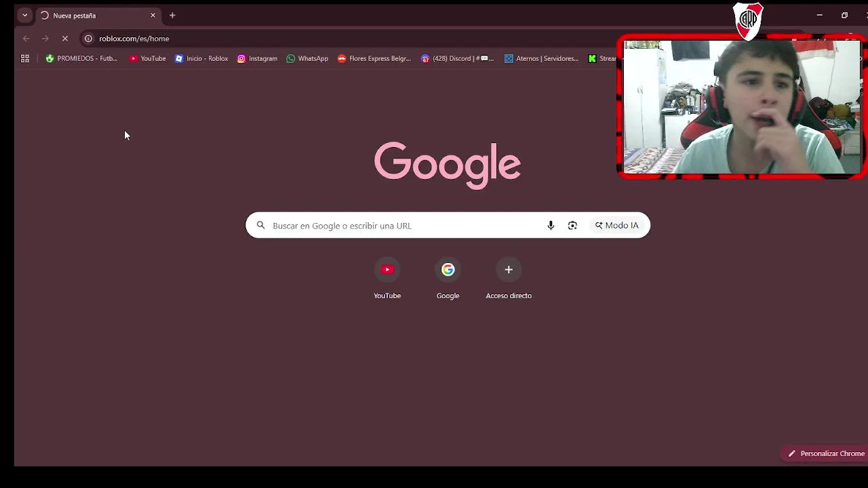The width and height of the screenshot is (868, 488).
Task: Start voice search with microphone icon
Action: (x=551, y=226)
